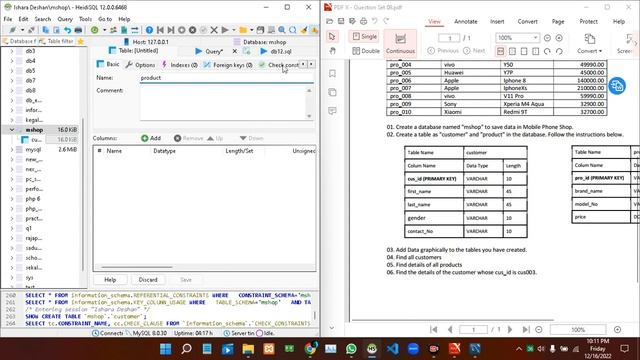Click the Previous page button in PDF ribbon
This screenshot has width=640, height=360.
point(443,51)
